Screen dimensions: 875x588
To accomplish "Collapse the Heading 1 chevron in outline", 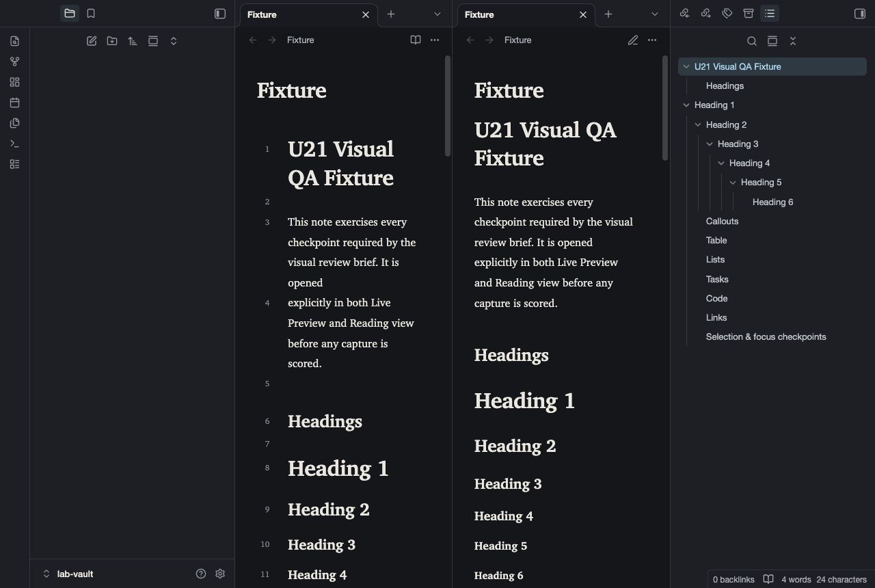I will pyautogui.click(x=686, y=105).
